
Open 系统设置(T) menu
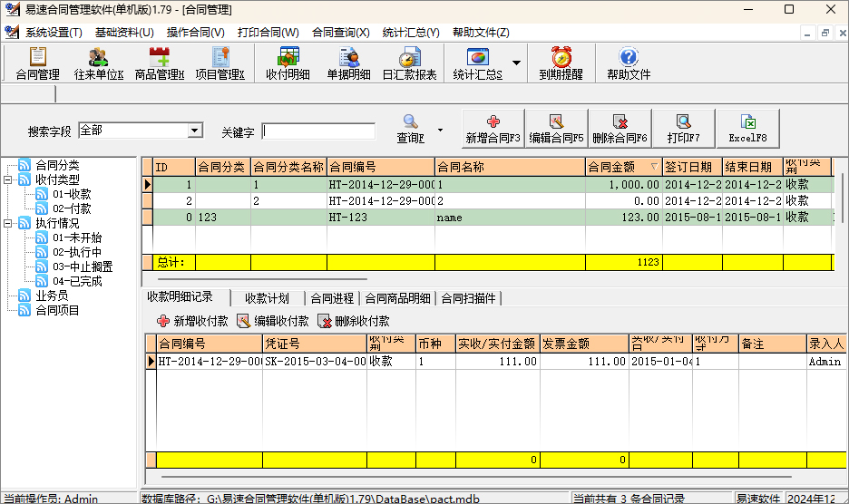click(54, 33)
